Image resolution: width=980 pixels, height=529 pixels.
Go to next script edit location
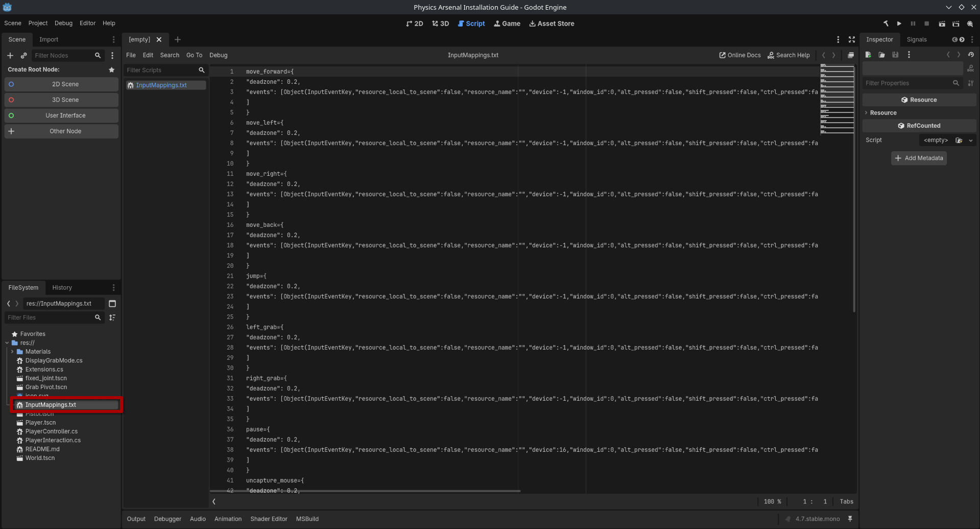coord(834,55)
